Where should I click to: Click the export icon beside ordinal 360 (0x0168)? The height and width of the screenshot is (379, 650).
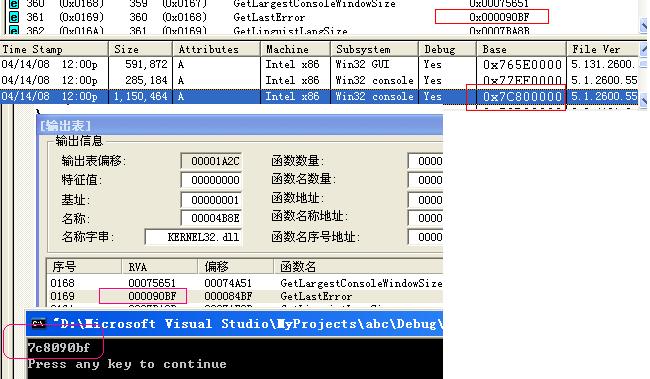click(x=14, y=4)
